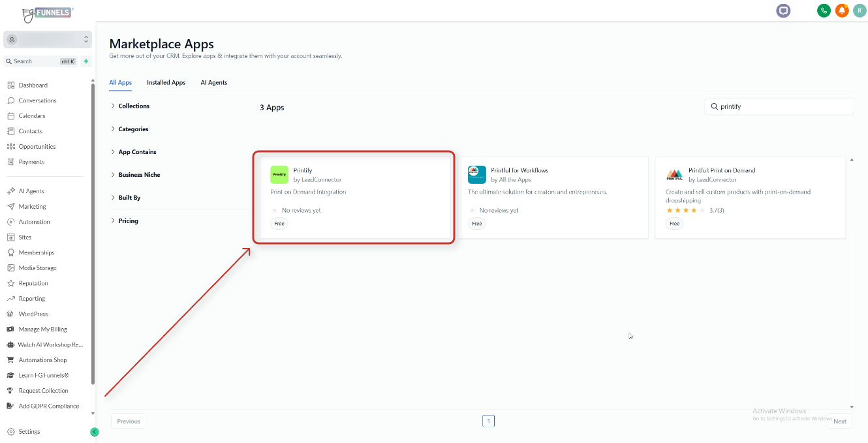The height and width of the screenshot is (443, 868).
Task: Switch to the AI Agents tab
Action: (x=214, y=83)
